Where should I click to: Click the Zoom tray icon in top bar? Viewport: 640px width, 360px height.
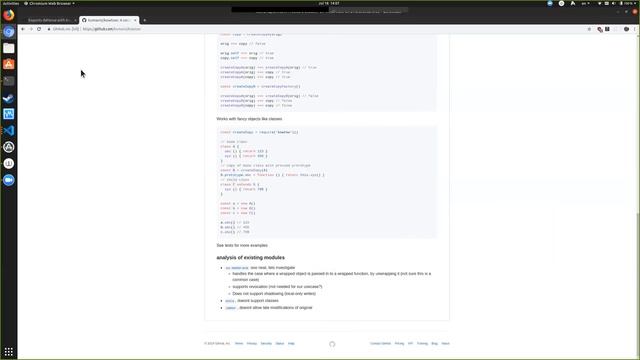(550, 3)
